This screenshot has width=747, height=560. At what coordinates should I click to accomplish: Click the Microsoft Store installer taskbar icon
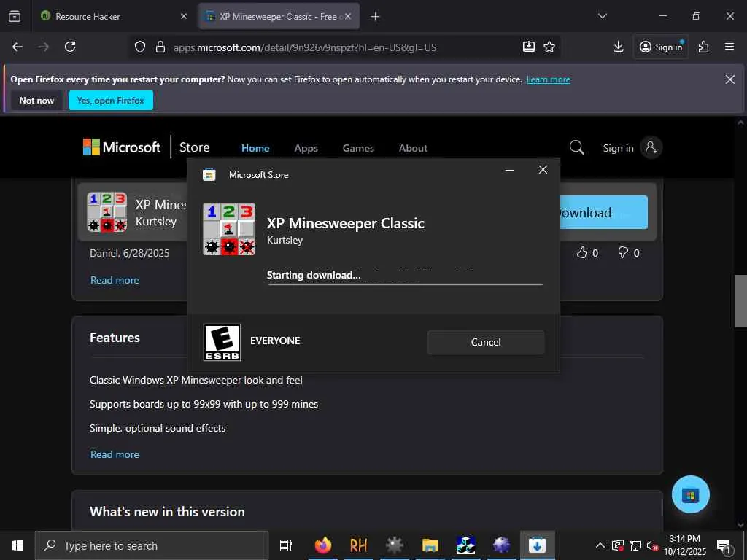[537, 545]
